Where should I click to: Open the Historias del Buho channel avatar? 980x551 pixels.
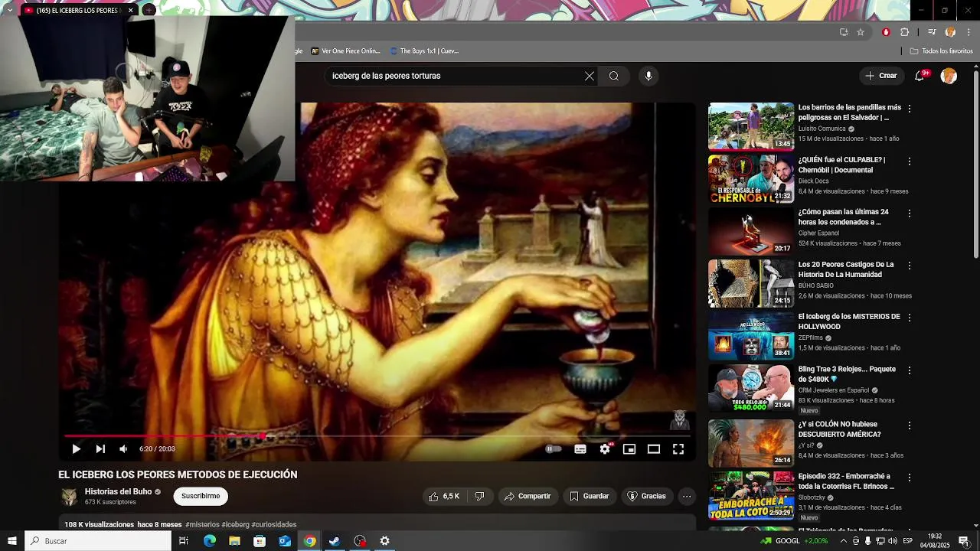(70, 497)
